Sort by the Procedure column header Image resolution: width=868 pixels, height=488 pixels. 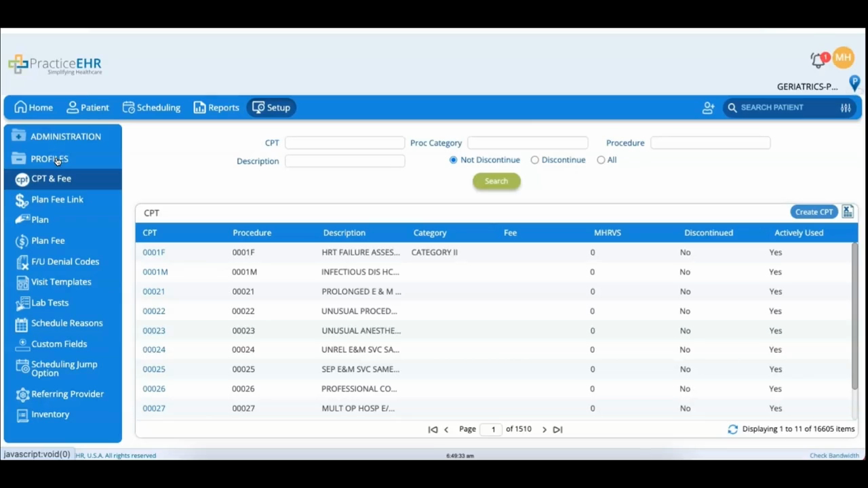point(252,232)
